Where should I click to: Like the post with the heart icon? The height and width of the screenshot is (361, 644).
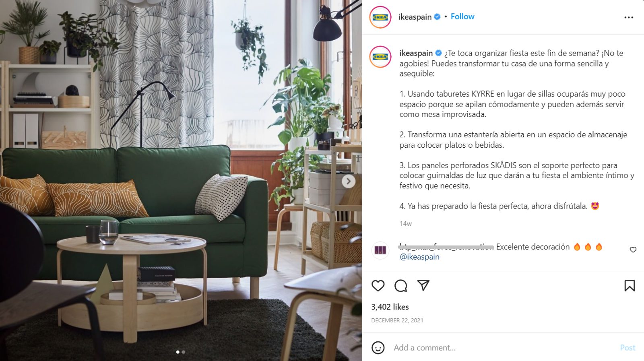click(378, 286)
